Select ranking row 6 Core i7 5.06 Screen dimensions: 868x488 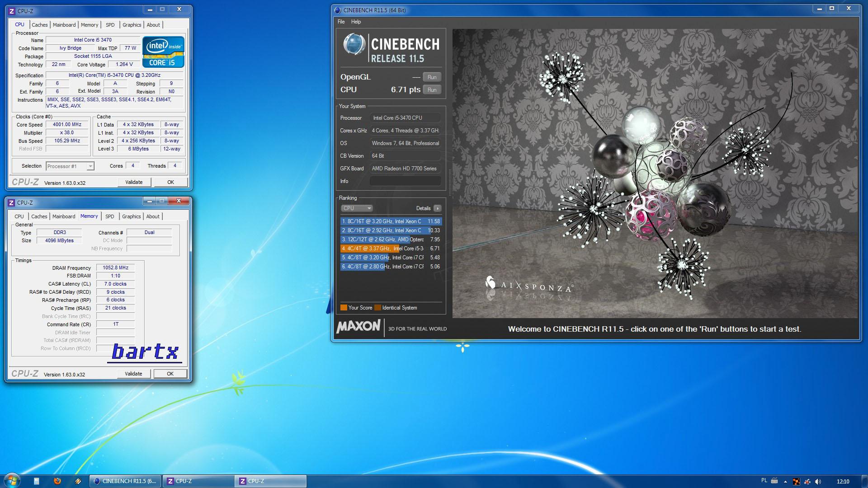[x=391, y=267]
